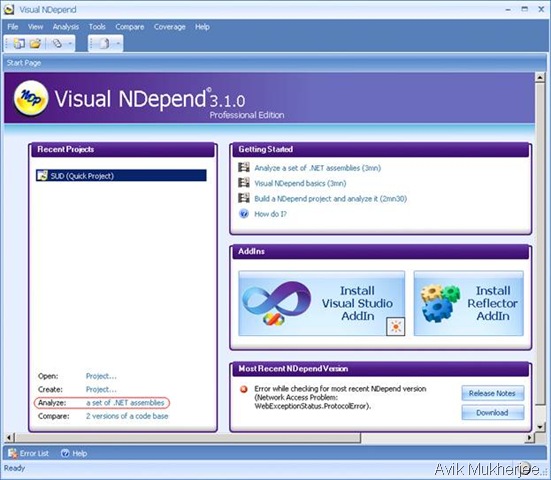
Task: Expand dropdown arrow next to the document icon
Action: (118, 44)
